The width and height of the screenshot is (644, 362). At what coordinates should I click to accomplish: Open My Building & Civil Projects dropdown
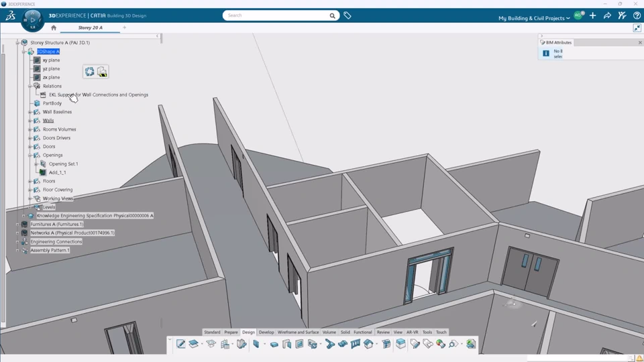534,18
